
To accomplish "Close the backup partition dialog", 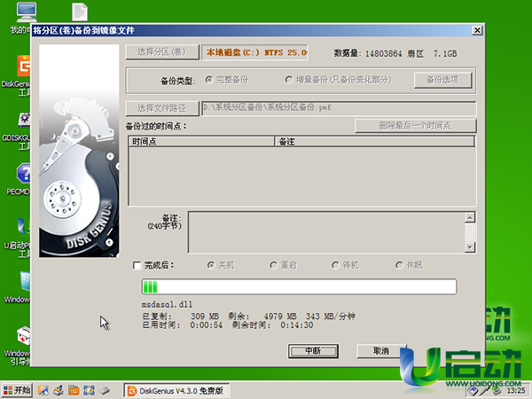I will pyautogui.click(x=477, y=30).
